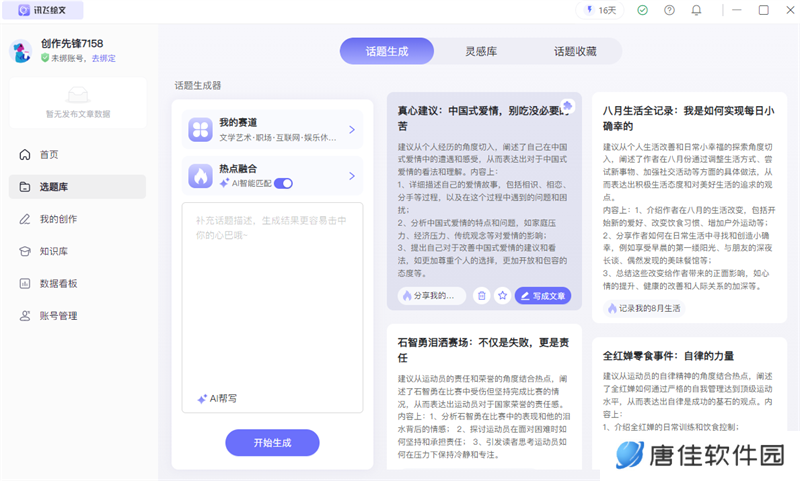Screen dimensions: 800x481
Task: Go to 首页 in the sidebar
Action: [77, 155]
